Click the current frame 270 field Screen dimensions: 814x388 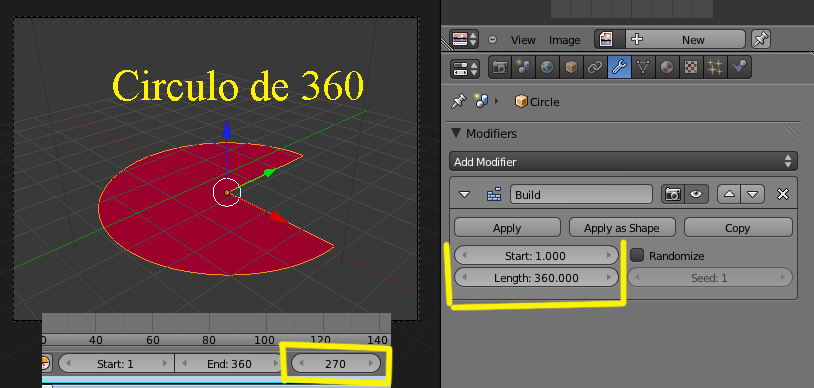(335, 363)
